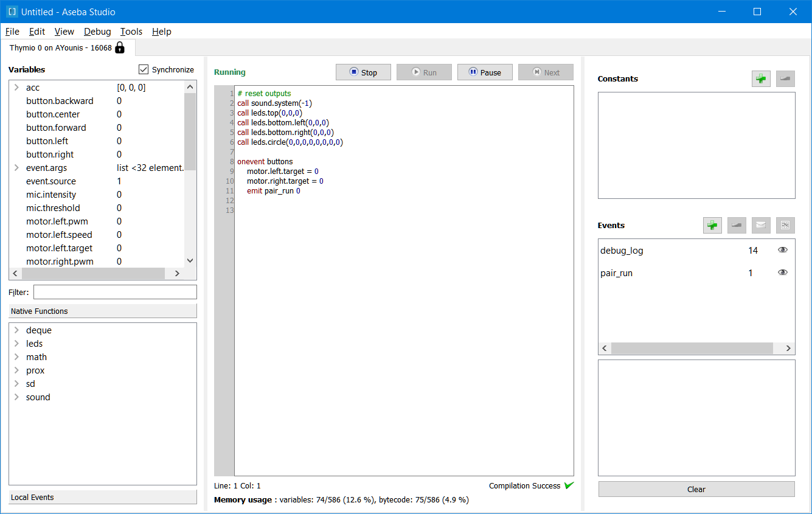Switch to the Thymio 0 on AYounis tab

[x=61, y=47]
